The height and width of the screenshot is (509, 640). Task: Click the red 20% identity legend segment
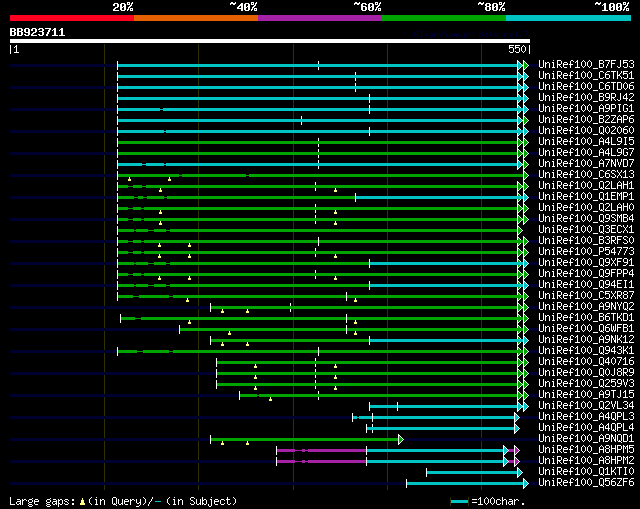coord(72,18)
